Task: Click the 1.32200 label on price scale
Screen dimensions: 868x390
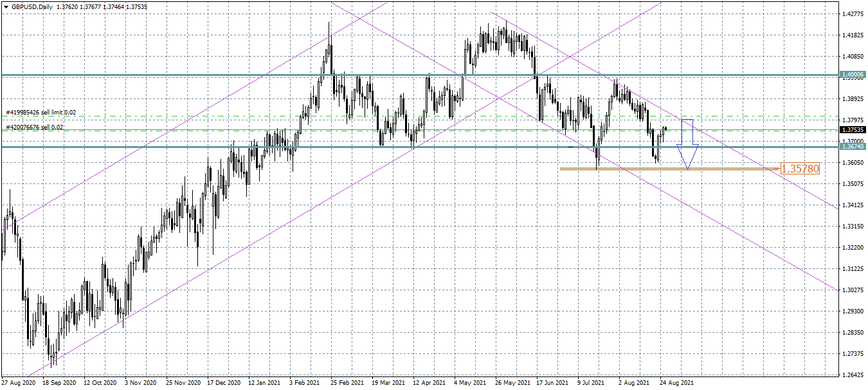Action: point(853,247)
